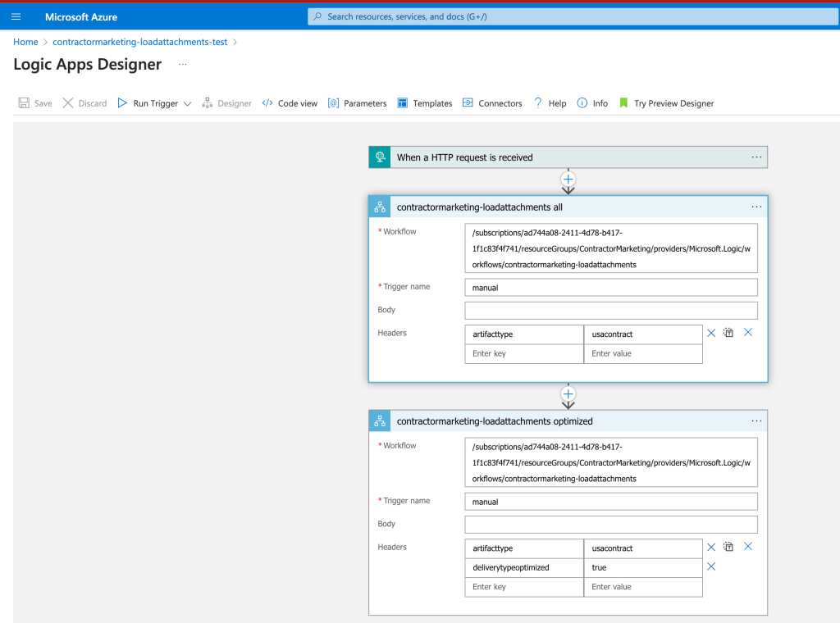Edit usacontract header value in optimized action
The image size is (840, 623).
[643, 548]
